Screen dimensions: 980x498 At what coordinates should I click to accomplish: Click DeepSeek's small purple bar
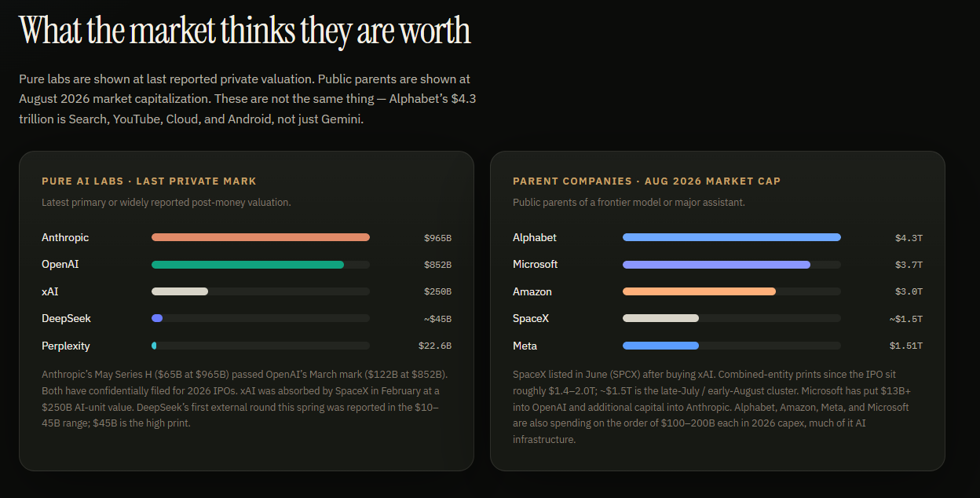(157, 318)
